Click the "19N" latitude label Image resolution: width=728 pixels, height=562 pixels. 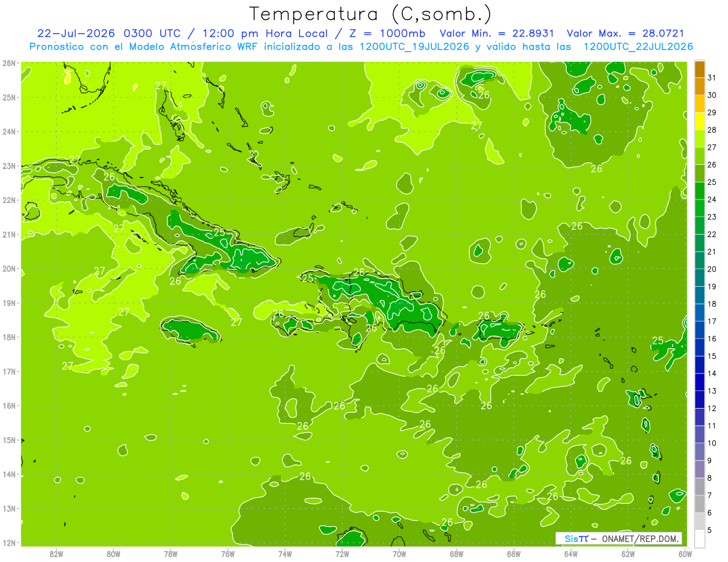[8, 303]
